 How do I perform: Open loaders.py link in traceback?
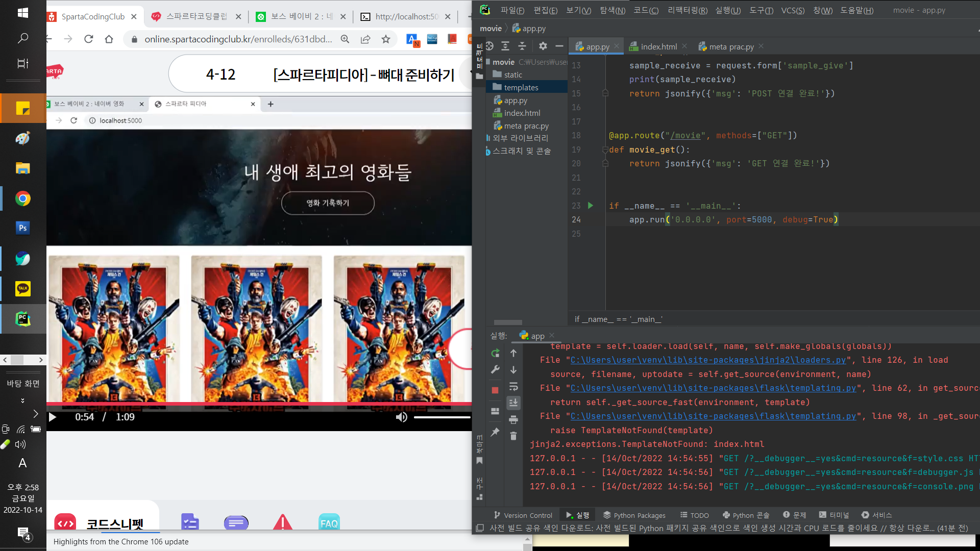pos(708,360)
